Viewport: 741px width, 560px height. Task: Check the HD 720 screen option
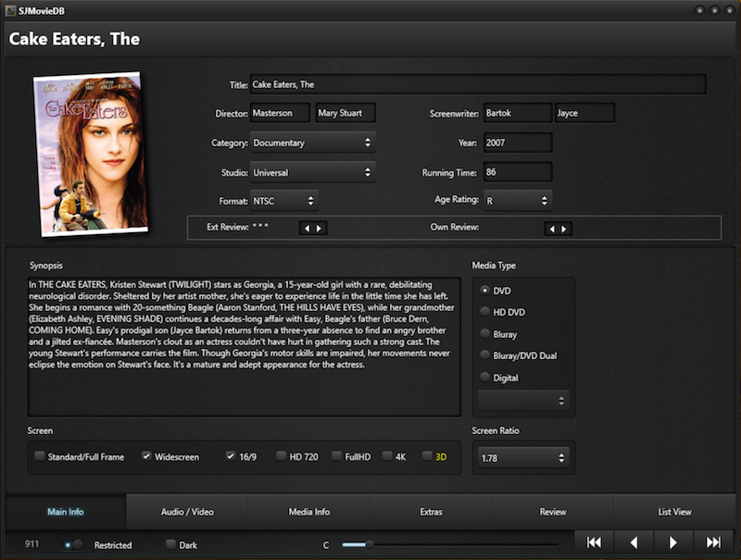point(281,456)
